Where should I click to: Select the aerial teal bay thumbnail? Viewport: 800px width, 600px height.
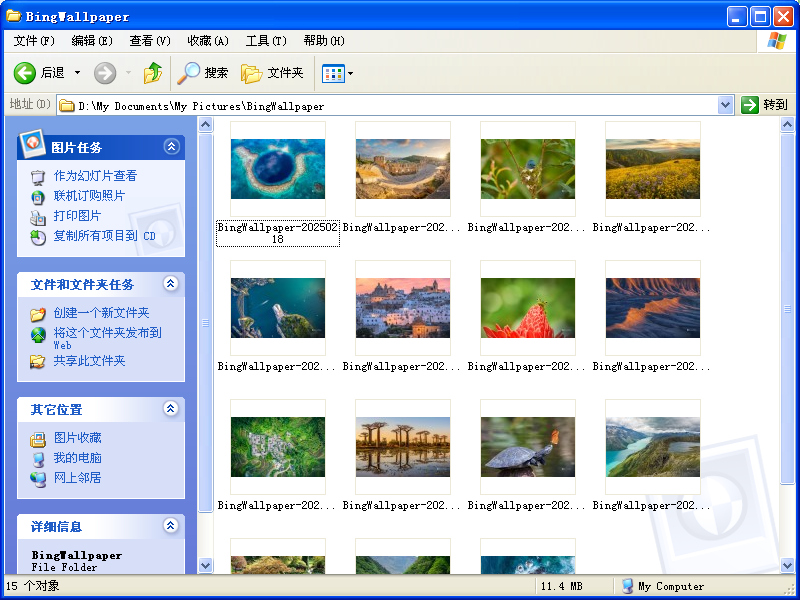tap(278, 308)
